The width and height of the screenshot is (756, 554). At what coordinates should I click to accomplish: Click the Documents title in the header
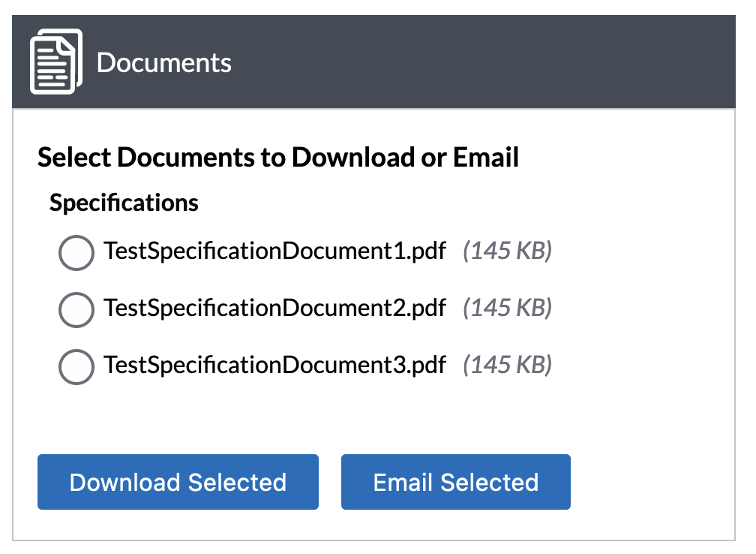pyautogui.click(x=164, y=62)
